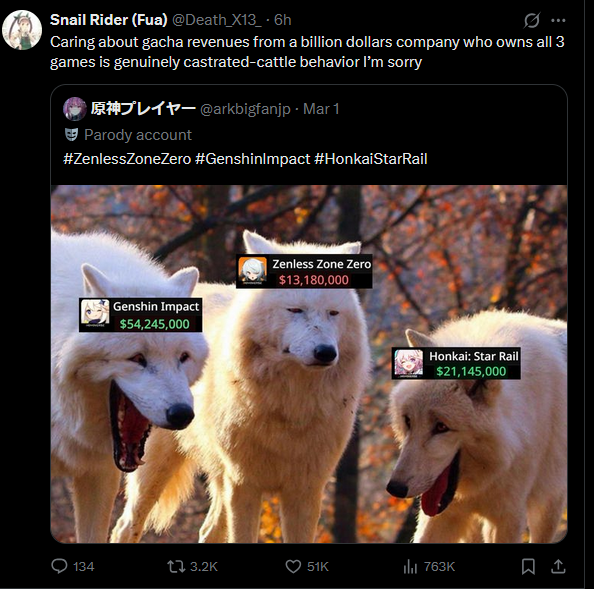
Task: Share the tweet via upload arrow icon
Action: pos(558,566)
